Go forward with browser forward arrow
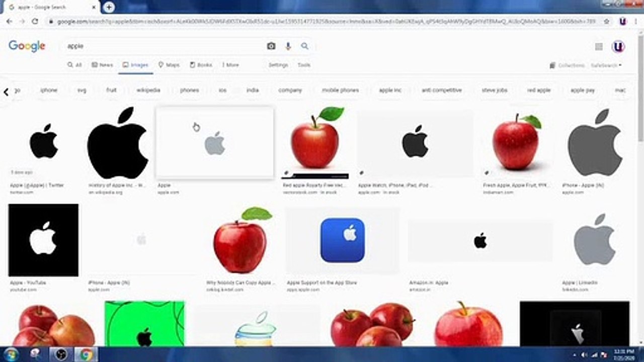This screenshot has height=362, width=644. tap(22, 22)
